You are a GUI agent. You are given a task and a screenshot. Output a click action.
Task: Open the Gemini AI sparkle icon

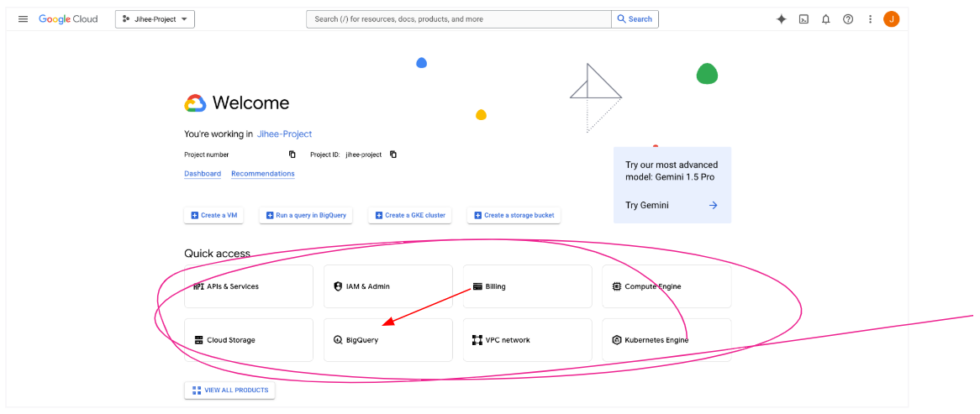[782, 19]
